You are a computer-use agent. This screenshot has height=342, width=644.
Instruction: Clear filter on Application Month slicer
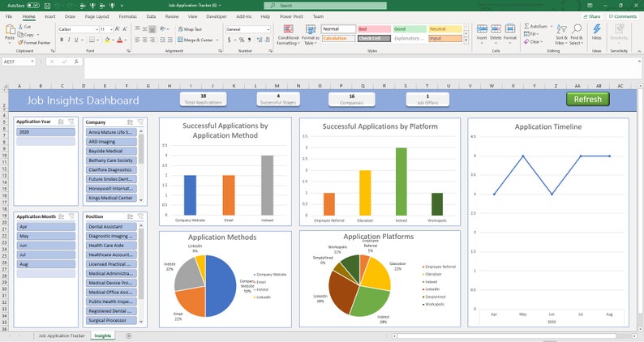pos(71,216)
